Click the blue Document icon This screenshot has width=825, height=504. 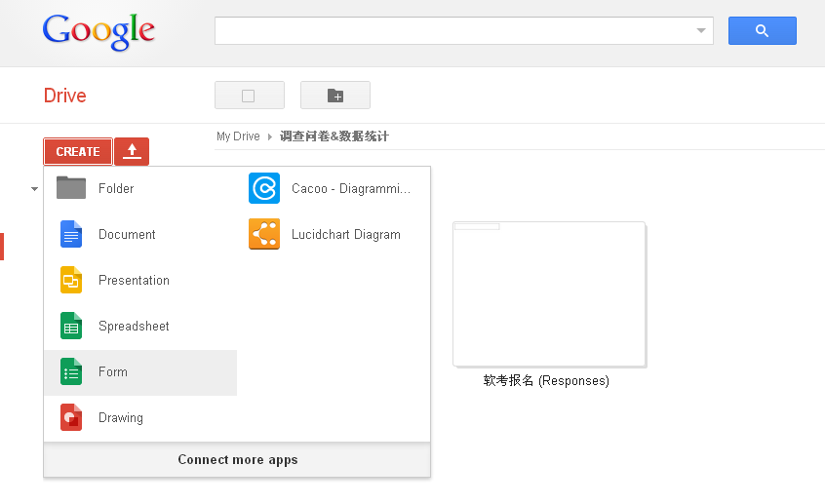point(71,234)
